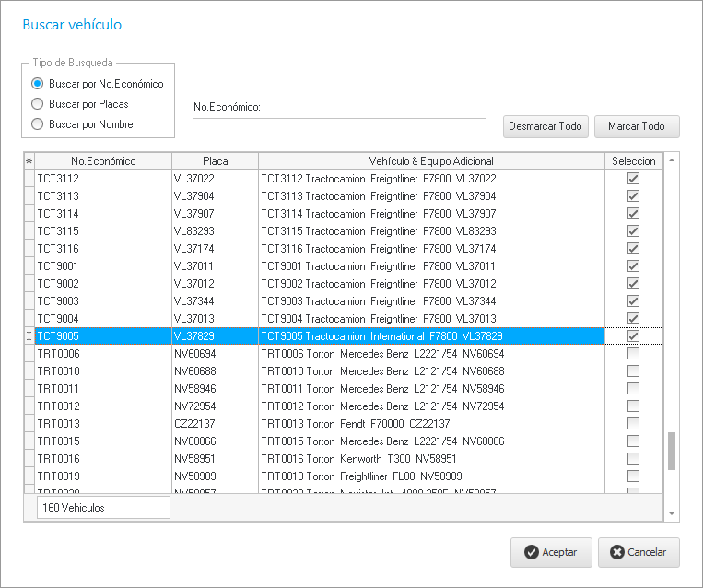
Task: Click Vehículo & Equipo Adicional column header
Action: [431, 161]
